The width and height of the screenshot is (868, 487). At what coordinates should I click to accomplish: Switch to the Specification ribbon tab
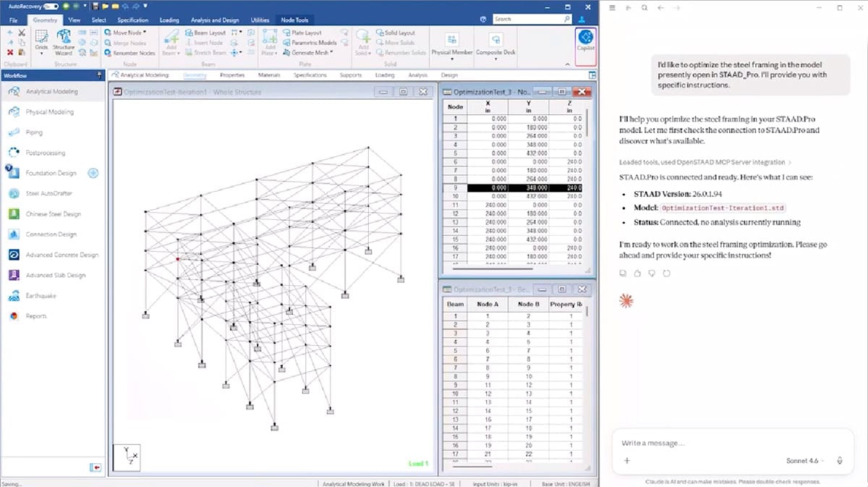click(x=132, y=20)
